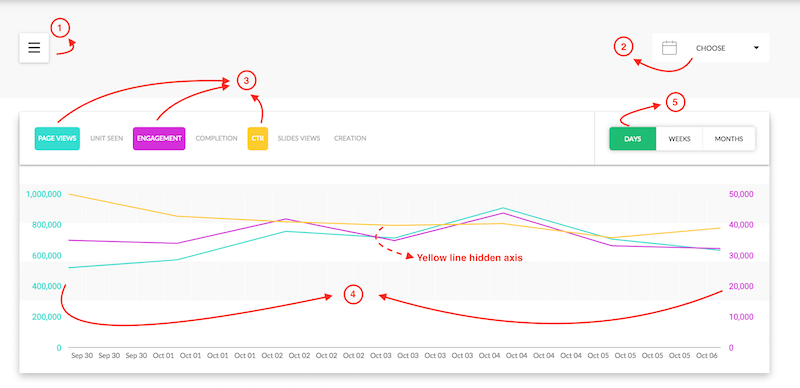Viewport: 800px width, 388px height.
Task: Click the 40,000 right axis label
Action: point(741,225)
